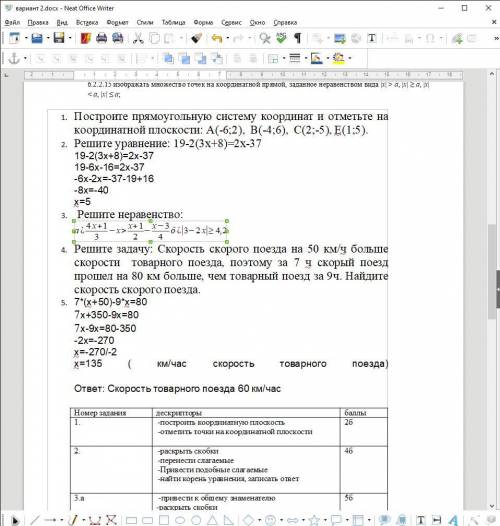Image resolution: width=500 pixels, height=526 pixels.
Task: Open the Правка menu
Action: [x=38, y=22]
